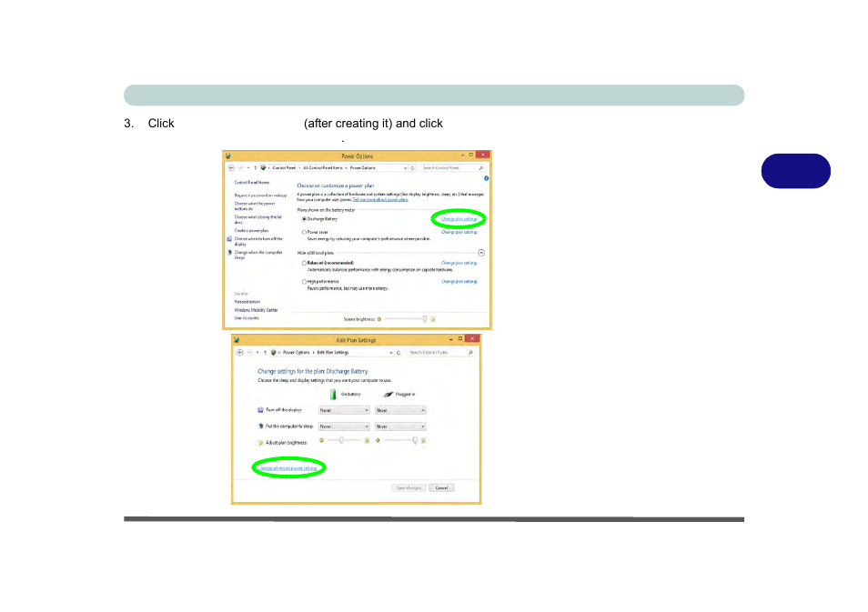Viewport: 868px width, 612px height.
Task: Click Plugged in plan brightness slider
Action: [400, 440]
